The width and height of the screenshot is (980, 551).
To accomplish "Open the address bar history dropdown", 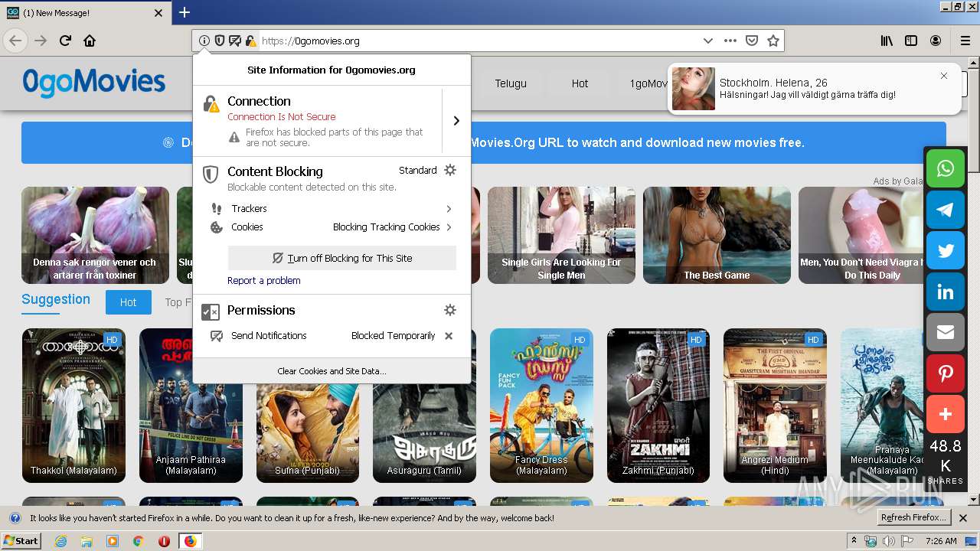I will [708, 41].
